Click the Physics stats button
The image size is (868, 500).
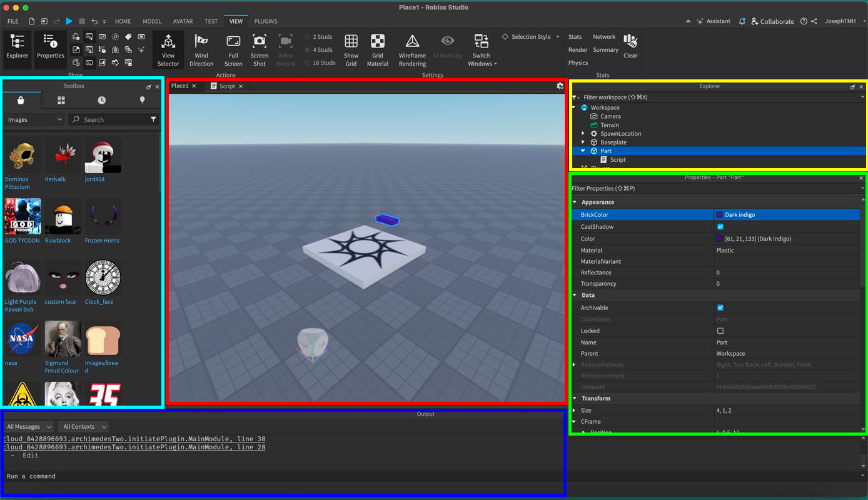[x=578, y=63]
